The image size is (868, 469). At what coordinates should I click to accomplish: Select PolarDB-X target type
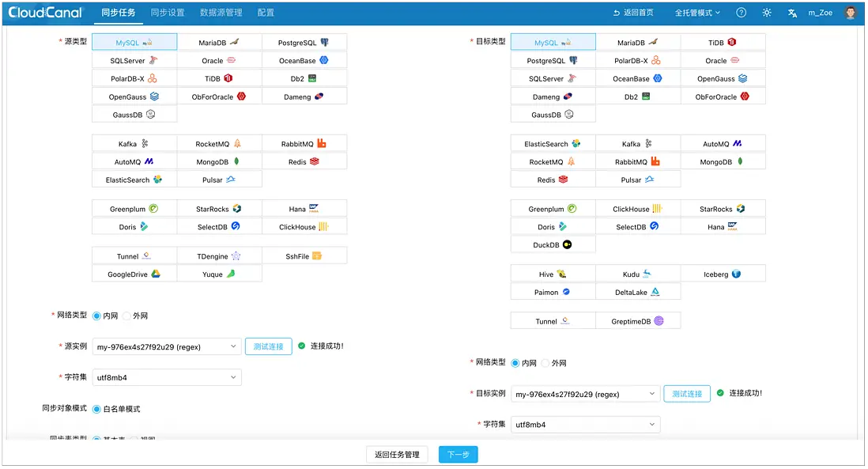click(638, 60)
